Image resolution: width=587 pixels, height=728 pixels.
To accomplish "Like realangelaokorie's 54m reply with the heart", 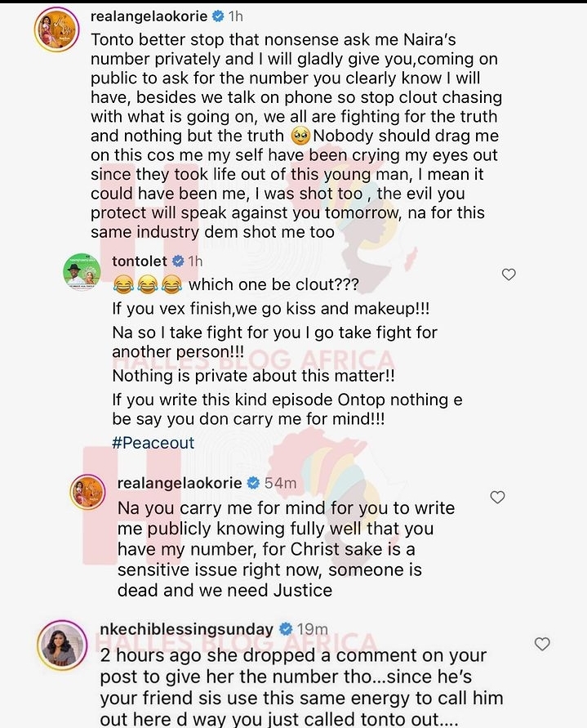I will [497, 498].
